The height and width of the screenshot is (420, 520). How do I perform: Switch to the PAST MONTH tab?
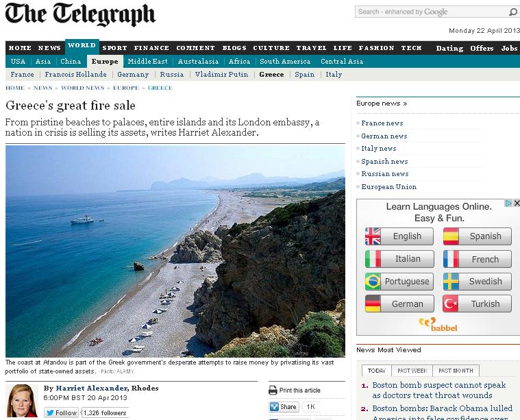click(456, 371)
